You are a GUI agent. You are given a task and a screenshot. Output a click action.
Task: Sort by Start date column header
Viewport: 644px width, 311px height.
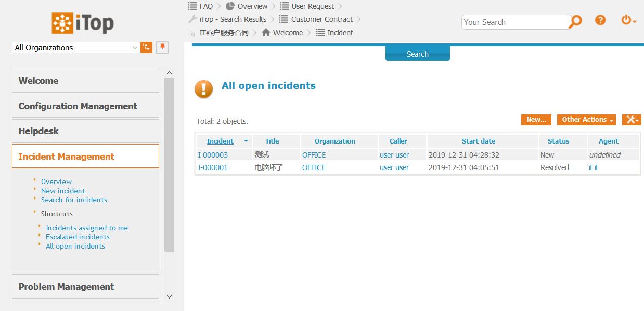click(479, 141)
